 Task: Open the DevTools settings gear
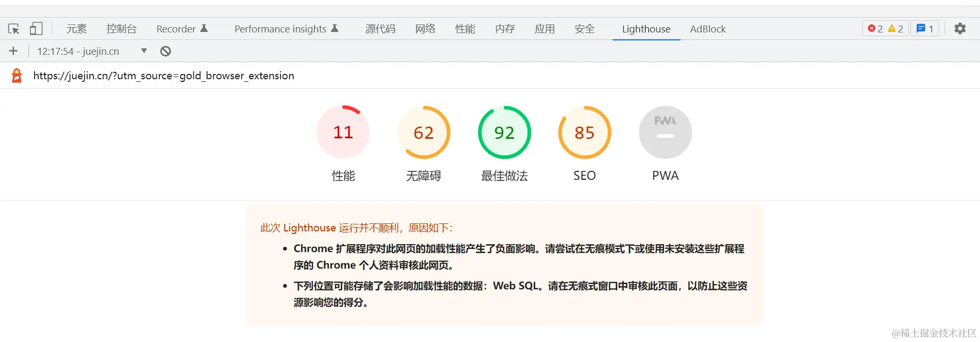coord(960,29)
